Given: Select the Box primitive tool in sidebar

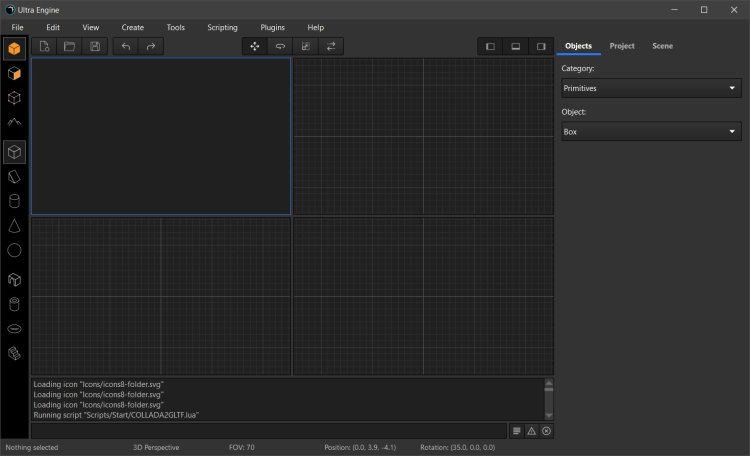Looking at the screenshot, I should (x=14, y=152).
